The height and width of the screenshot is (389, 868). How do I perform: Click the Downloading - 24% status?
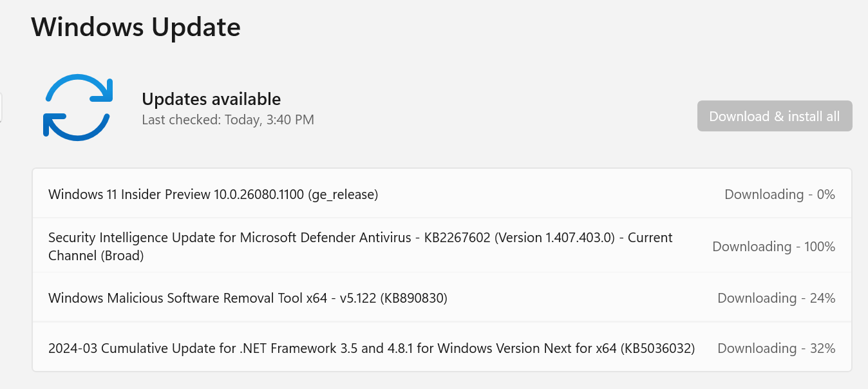[776, 298]
